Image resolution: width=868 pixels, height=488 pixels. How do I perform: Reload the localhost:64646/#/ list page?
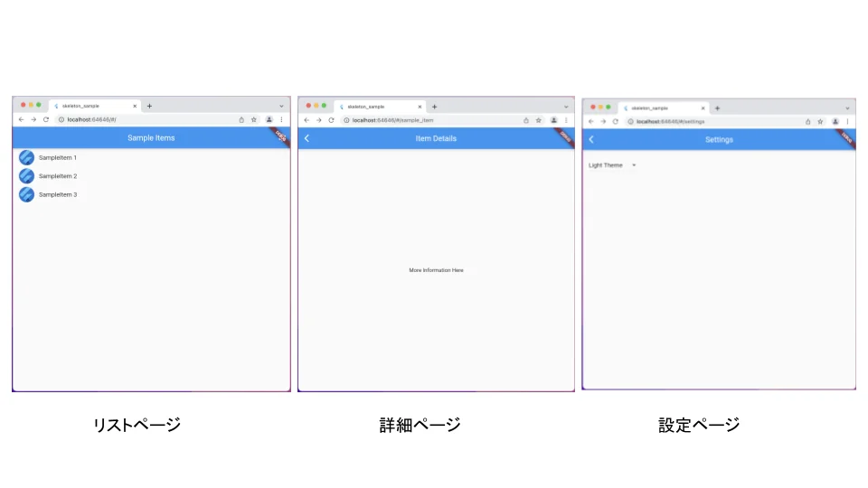pyautogui.click(x=46, y=119)
